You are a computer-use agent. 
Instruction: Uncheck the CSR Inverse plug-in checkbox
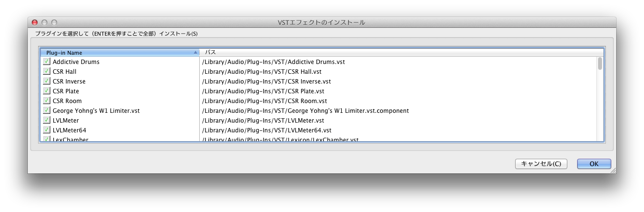click(47, 82)
